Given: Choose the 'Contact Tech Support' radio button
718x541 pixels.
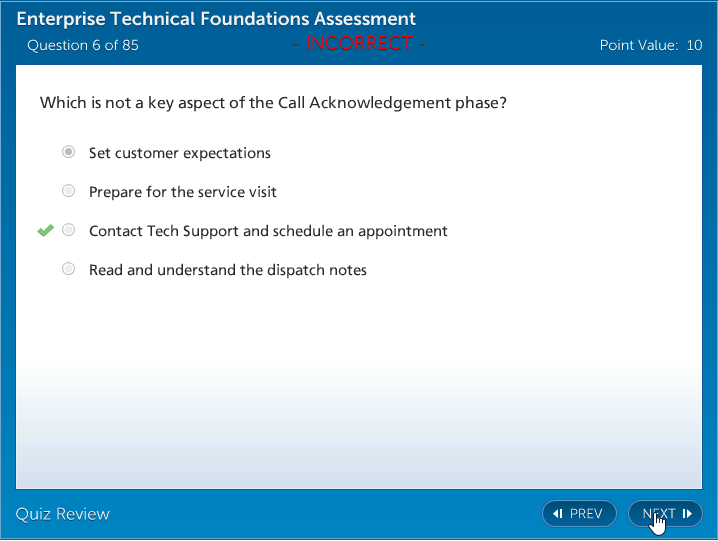Looking at the screenshot, I should tap(68, 230).
